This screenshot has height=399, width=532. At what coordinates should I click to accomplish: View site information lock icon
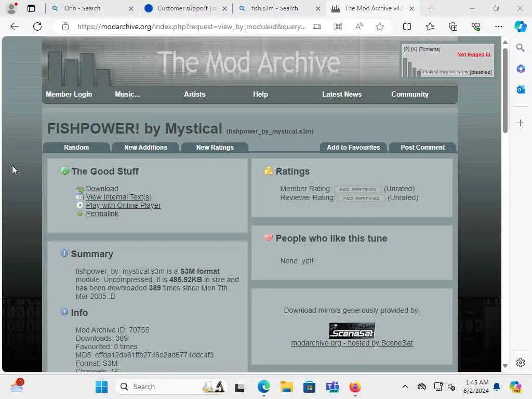tap(65, 26)
